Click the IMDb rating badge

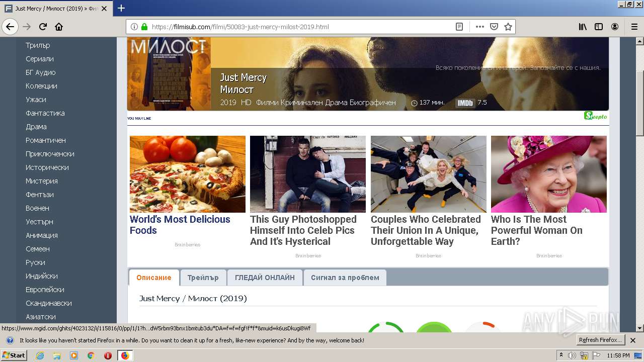point(465,103)
